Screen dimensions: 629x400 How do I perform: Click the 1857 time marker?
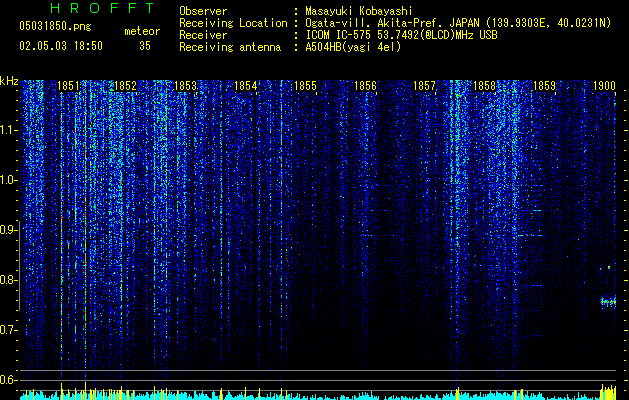coord(424,86)
